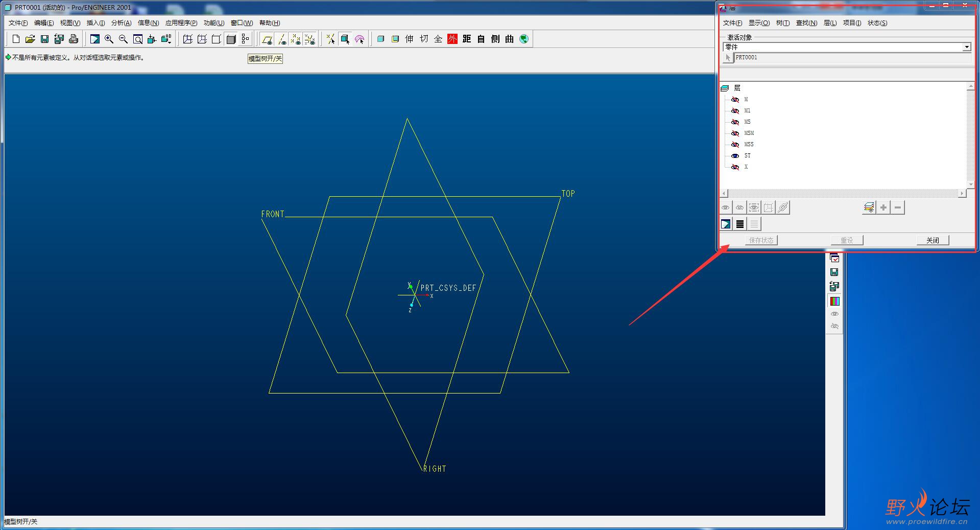Viewport: 980px width, 530px height.
Task: Refit the model to the screen
Action: pyautogui.click(x=137, y=39)
